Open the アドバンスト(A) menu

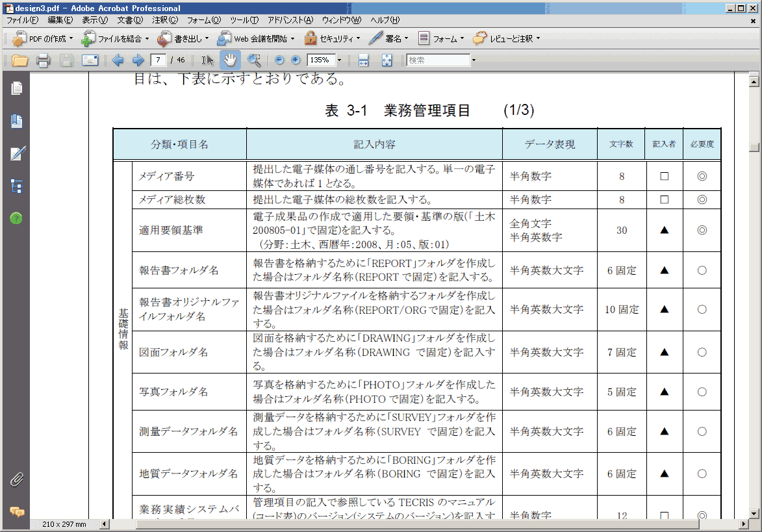click(x=290, y=20)
